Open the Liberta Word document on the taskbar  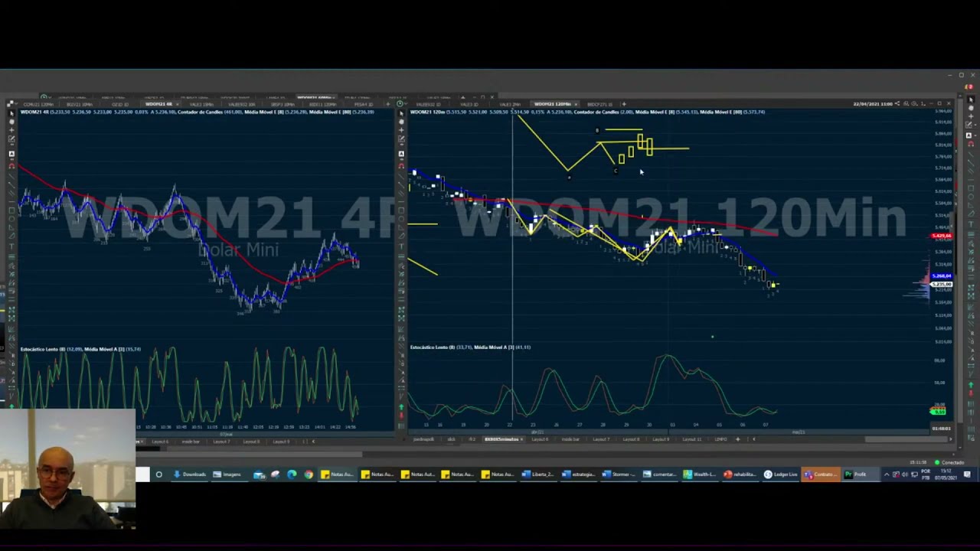coord(538,474)
